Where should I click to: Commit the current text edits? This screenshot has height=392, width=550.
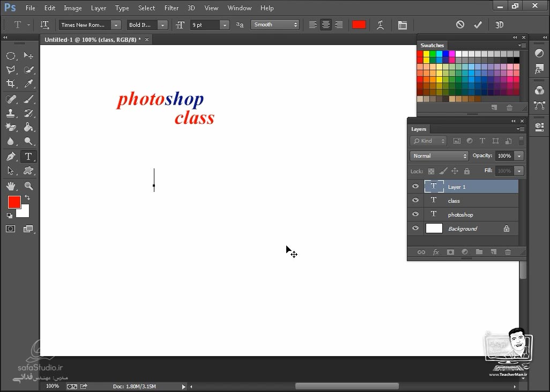tap(478, 25)
